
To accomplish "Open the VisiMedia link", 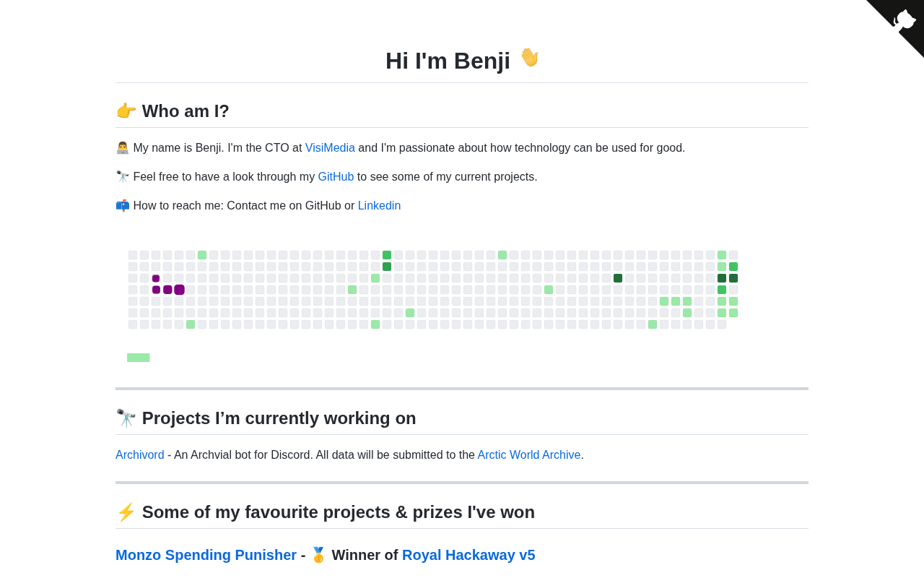I will [x=330, y=148].
